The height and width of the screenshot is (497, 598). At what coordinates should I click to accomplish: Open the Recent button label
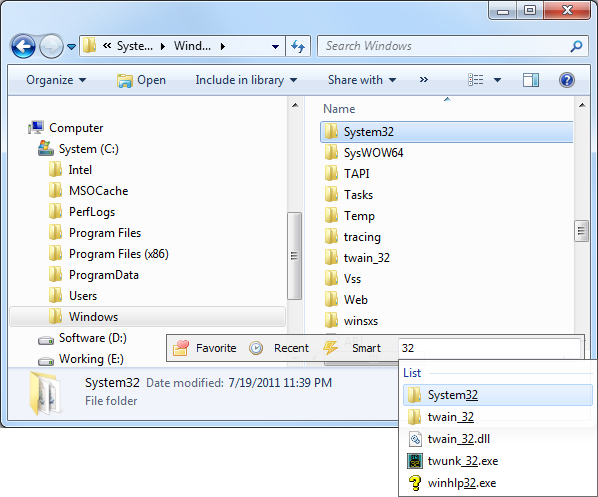coord(291,348)
